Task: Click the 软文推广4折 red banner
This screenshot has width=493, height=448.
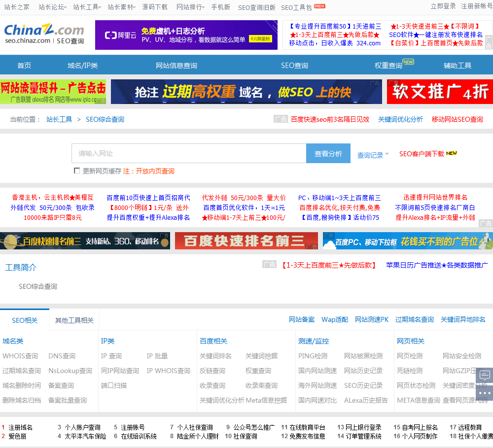Action: (x=440, y=92)
